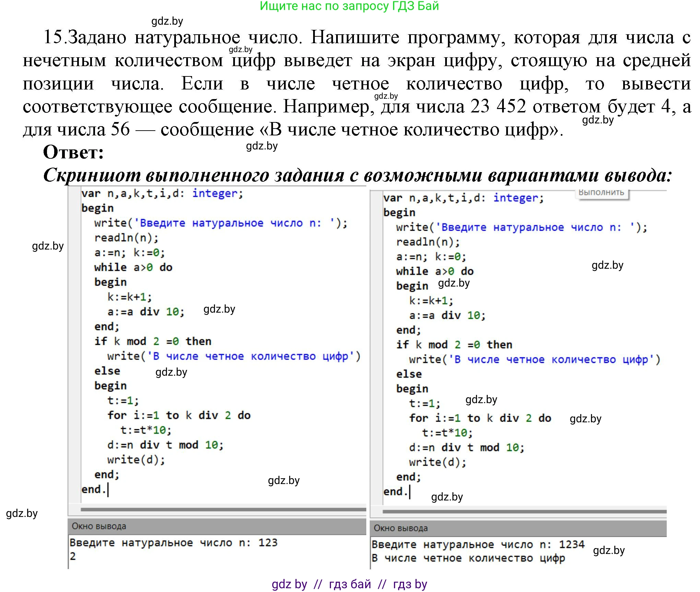The image size is (700, 592).
Task: Select input prompt Введите натуральное число n: 1234
Action: (478, 544)
